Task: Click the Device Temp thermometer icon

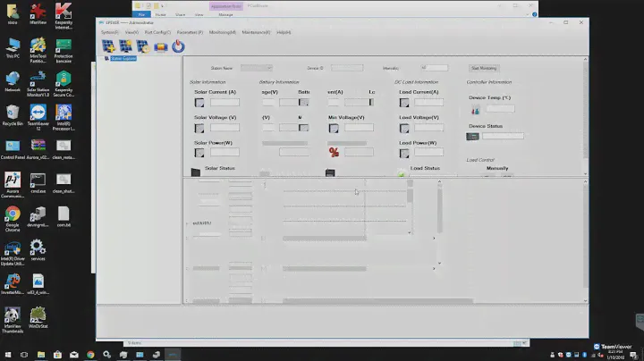Action: point(475,111)
